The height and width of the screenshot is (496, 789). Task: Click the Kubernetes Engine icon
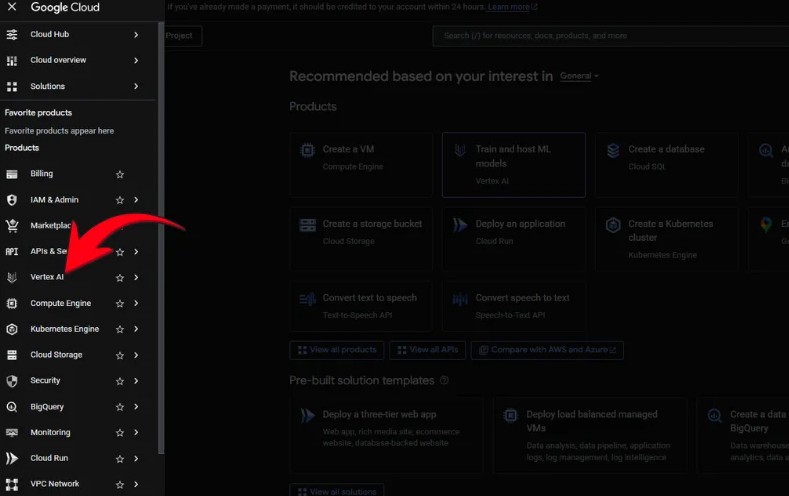pos(12,329)
